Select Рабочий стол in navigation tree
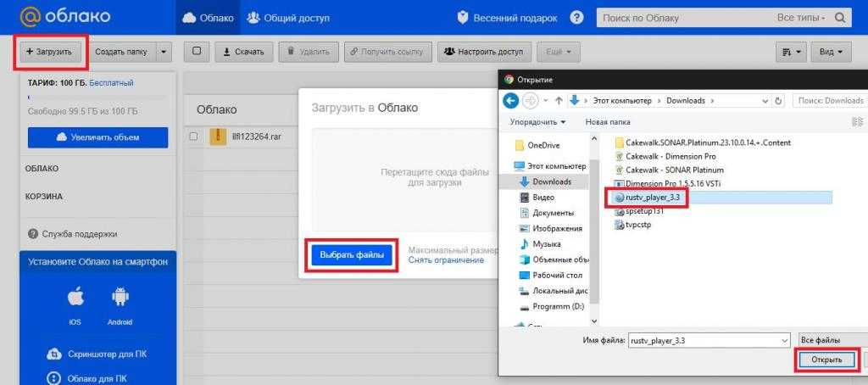The image size is (868, 385). 551,275
